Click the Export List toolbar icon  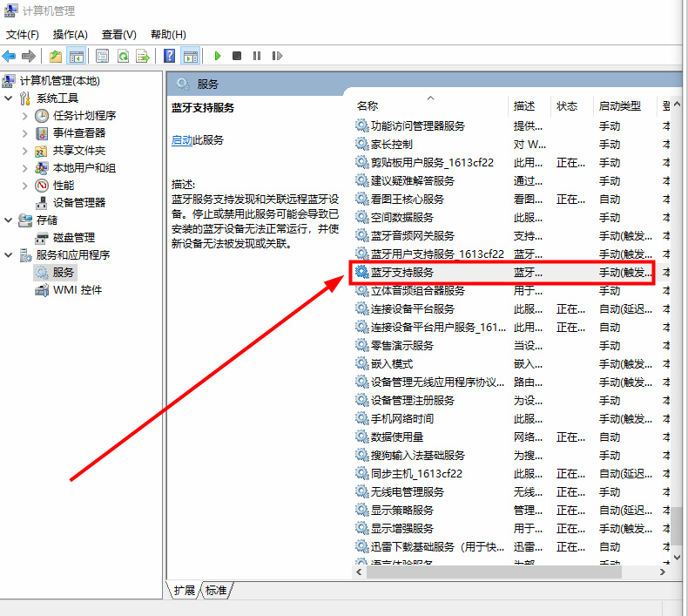tap(142, 56)
